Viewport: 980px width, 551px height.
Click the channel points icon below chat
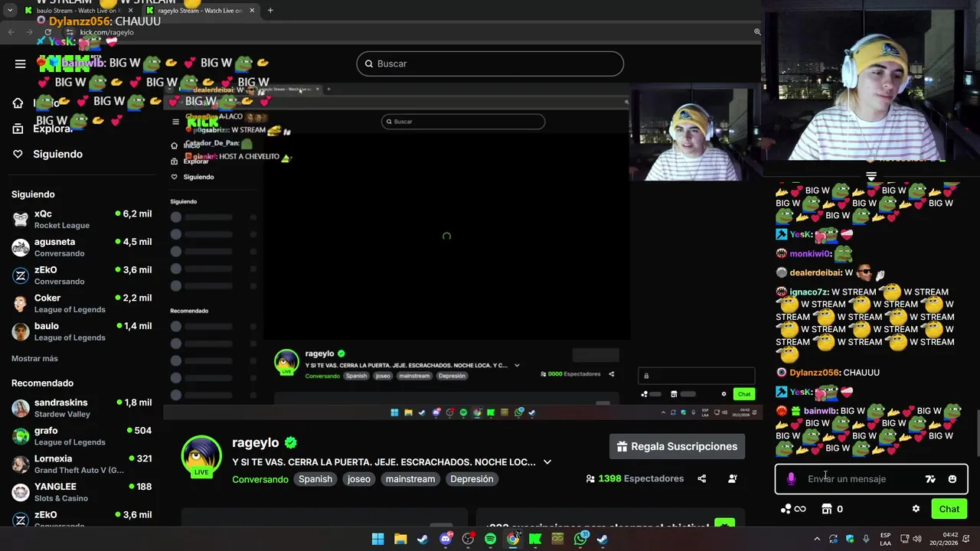(x=786, y=509)
